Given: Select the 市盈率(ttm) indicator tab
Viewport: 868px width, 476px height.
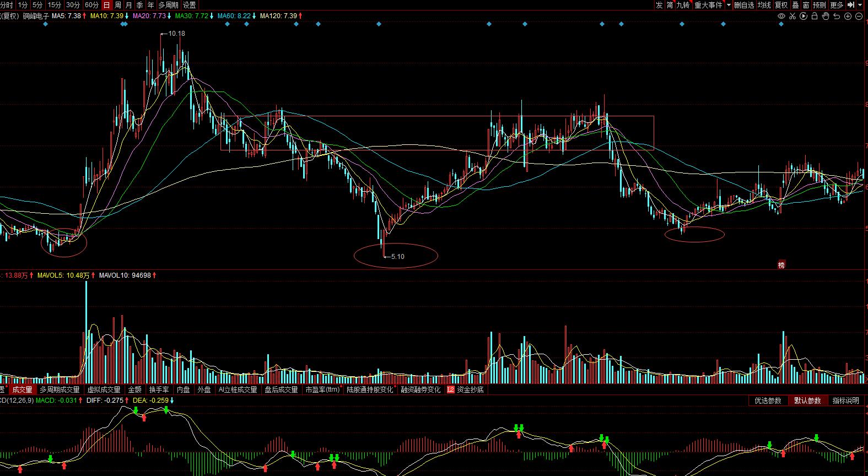Looking at the screenshot, I should pyautogui.click(x=322, y=390).
